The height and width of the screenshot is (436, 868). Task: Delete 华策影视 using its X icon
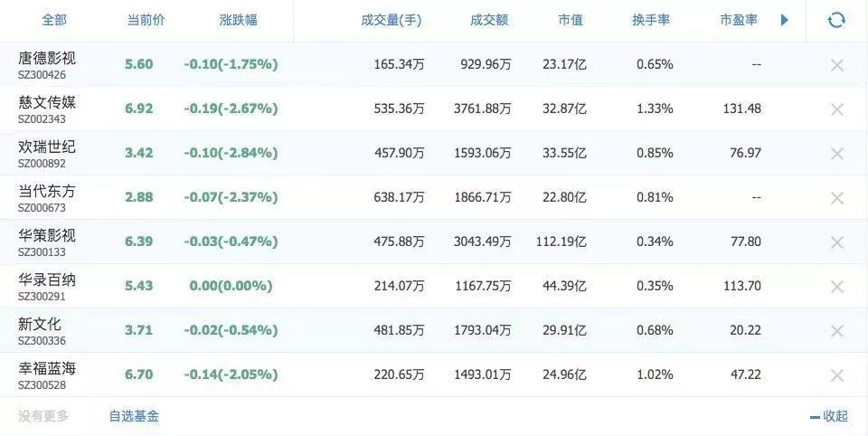pos(836,242)
